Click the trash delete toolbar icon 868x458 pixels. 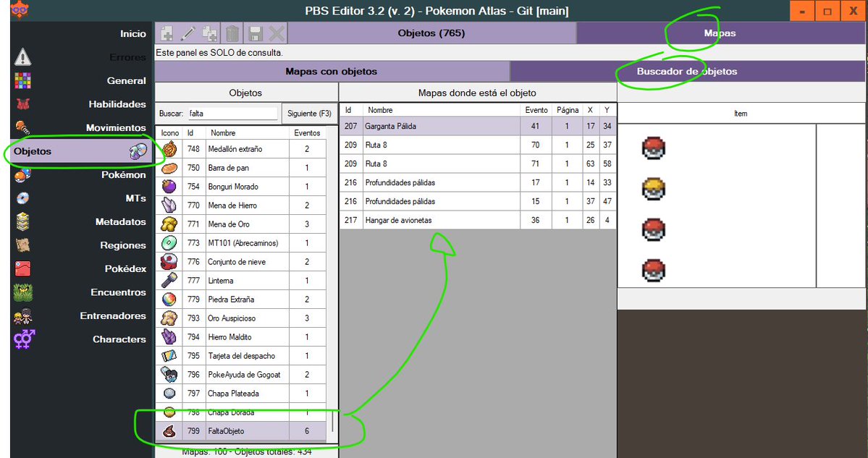click(x=232, y=34)
